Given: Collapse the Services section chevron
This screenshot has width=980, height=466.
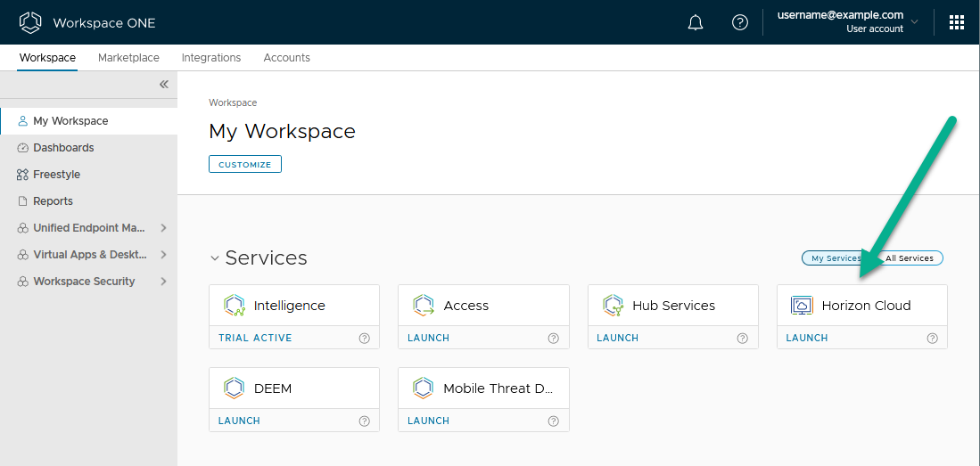Looking at the screenshot, I should click(x=214, y=258).
